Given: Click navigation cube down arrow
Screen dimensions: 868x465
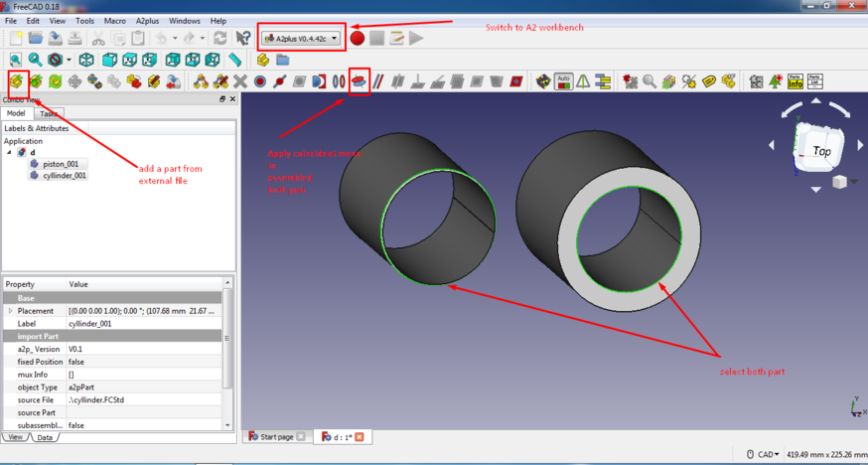Looking at the screenshot, I should point(816,190).
